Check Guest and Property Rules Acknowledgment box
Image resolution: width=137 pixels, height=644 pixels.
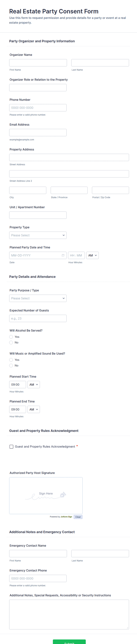pyautogui.click(x=11, y=447)
